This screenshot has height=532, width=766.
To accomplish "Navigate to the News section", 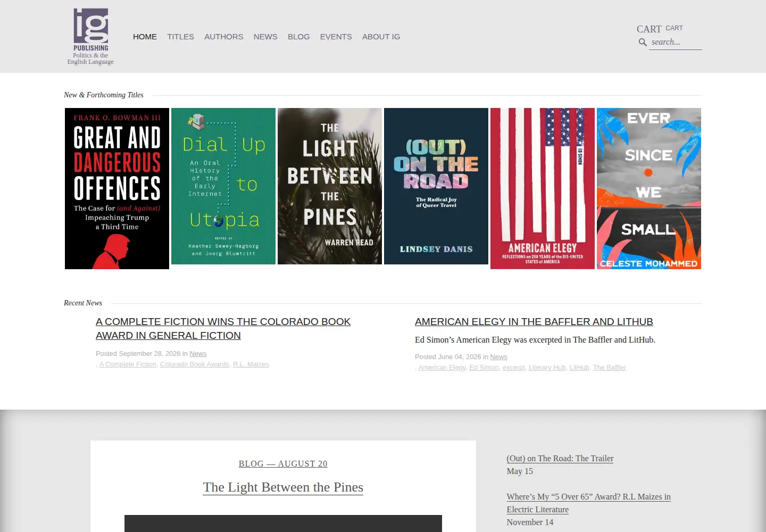I will point(265,37).
